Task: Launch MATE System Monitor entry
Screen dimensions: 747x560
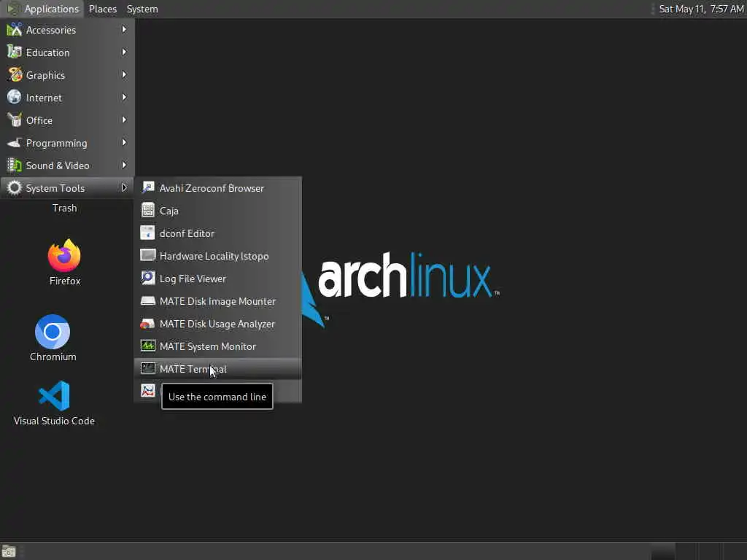Action: (x=218, y=346)
